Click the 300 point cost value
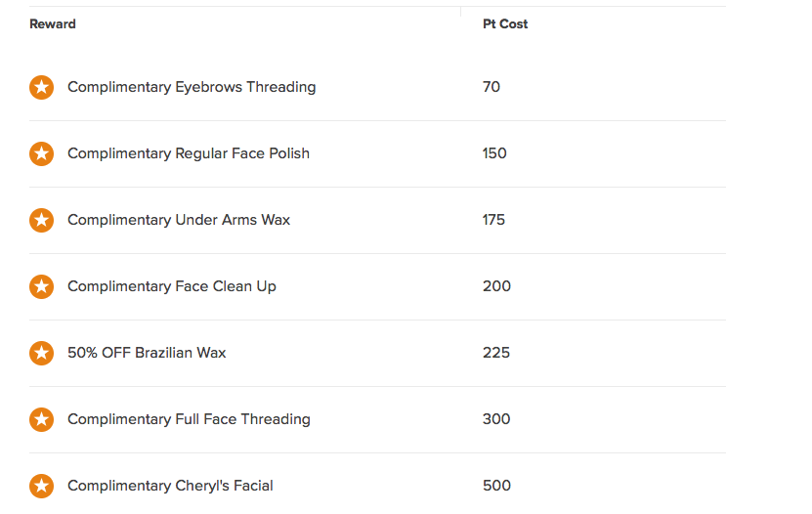 pyautogui.click(x=496, y=419)
